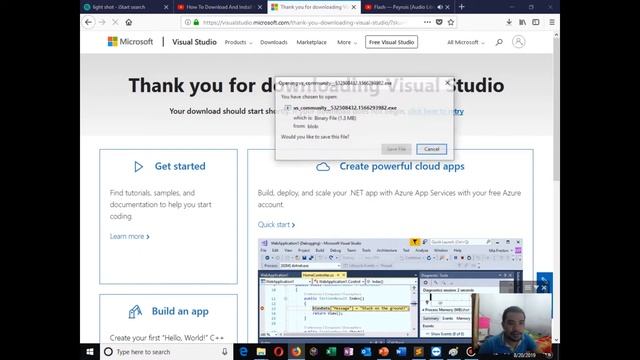
Task: Click the Visual Studio brand link
Action: [194, 42]
